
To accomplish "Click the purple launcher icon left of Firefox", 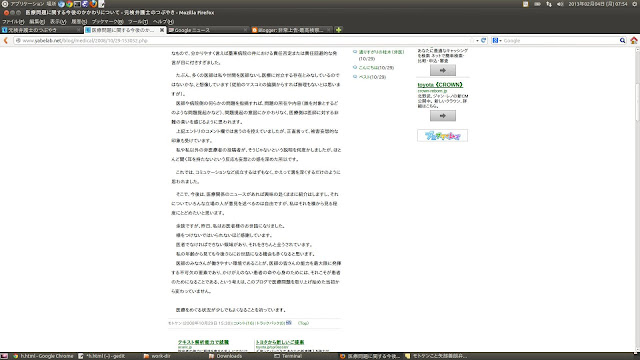I will click(x=85, y=4).
